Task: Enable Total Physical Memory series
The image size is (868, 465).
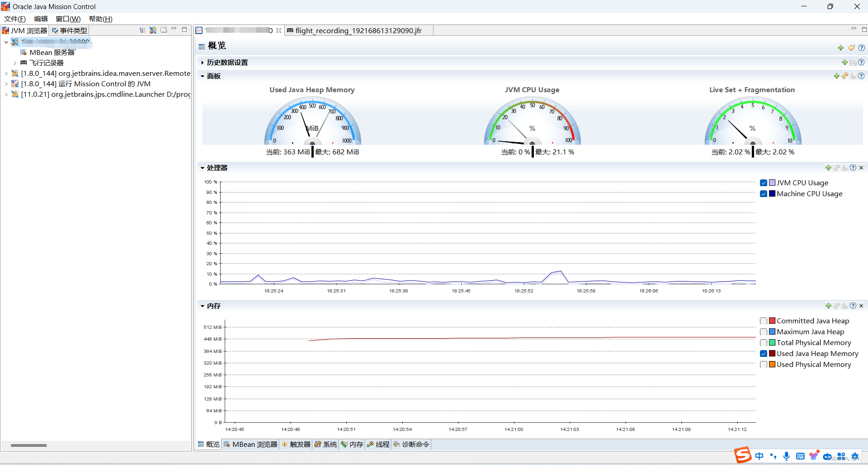Action: (764, 342)
